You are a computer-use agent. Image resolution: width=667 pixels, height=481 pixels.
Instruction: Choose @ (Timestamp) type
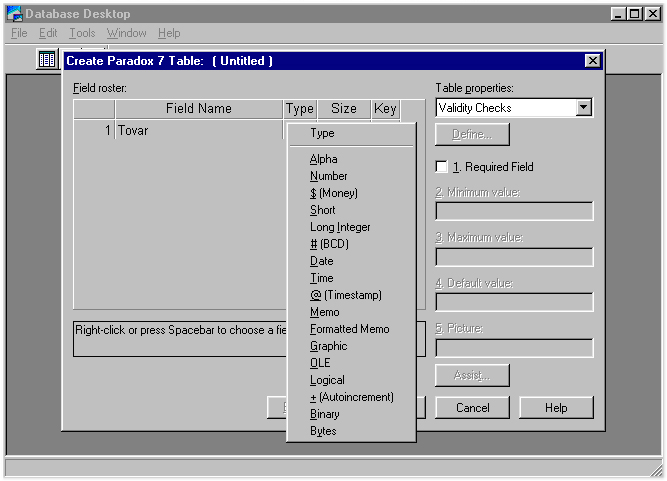tap(345, 295)
